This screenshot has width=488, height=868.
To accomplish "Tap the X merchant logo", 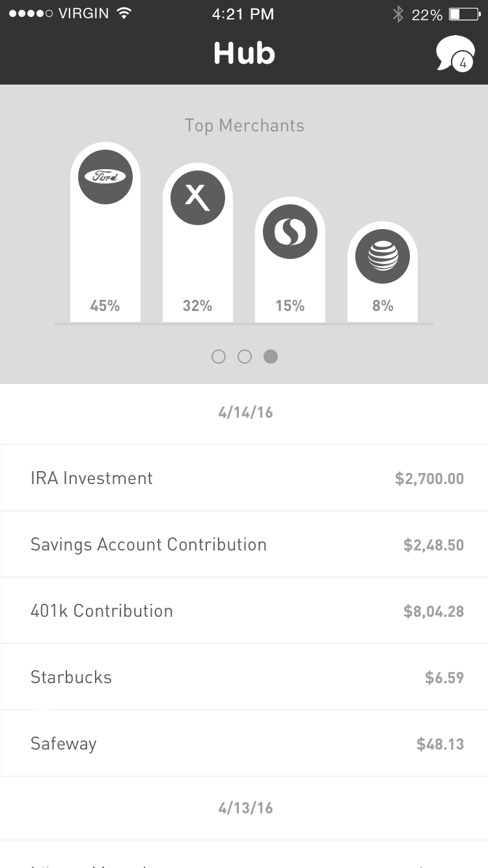I will [x=198, y=198].
